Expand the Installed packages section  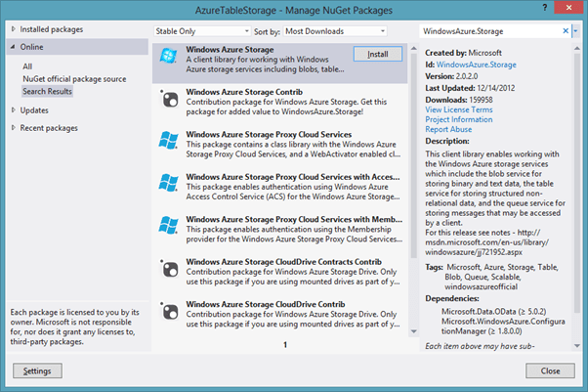pos(13,30)
